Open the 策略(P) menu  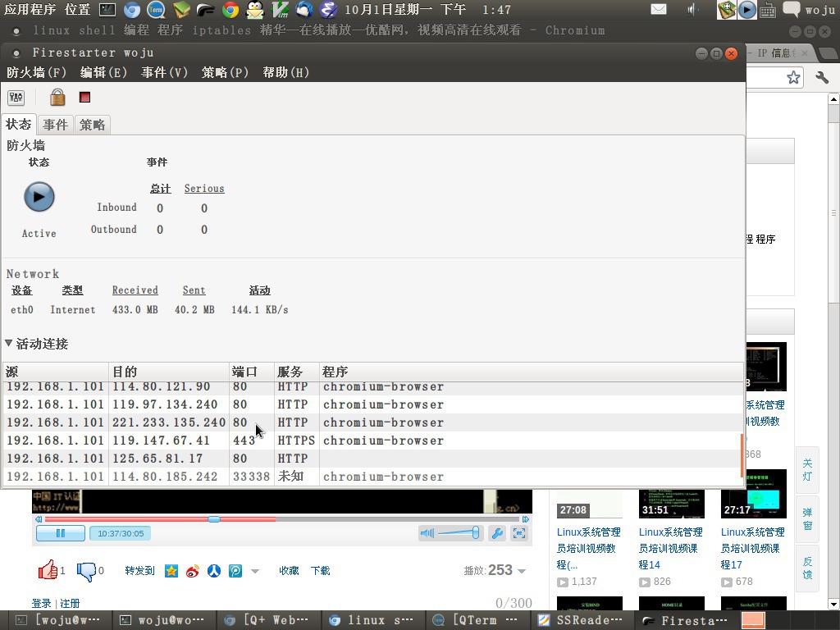tap(225, 72)
